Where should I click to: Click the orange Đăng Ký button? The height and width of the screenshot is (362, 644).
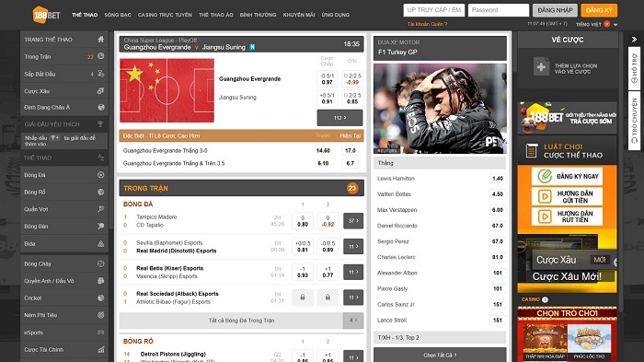point(599,10)
